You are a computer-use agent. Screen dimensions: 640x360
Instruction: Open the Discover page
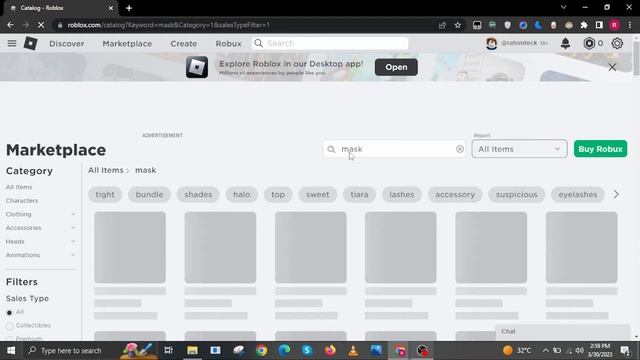click(67, 43)
